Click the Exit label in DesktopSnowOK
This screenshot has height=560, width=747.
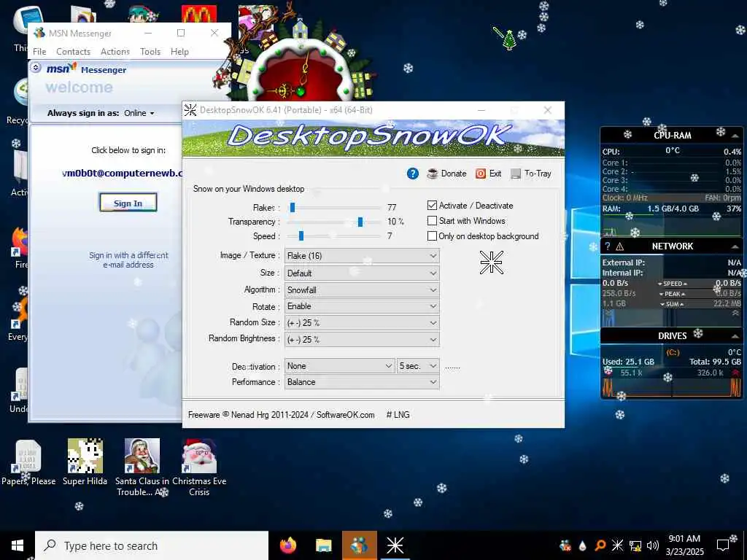pos(495,174)
